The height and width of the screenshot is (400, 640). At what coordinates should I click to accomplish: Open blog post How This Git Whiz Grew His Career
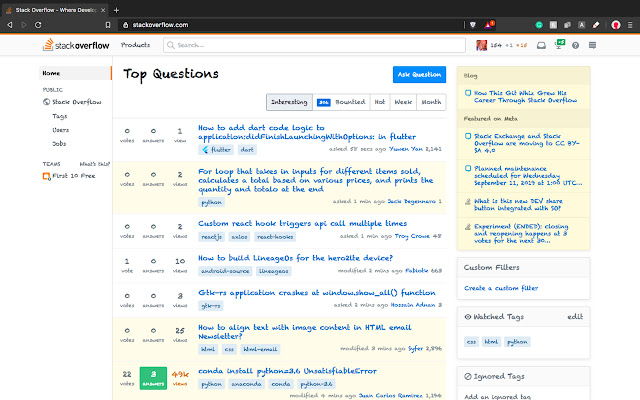pyautogui.click(x=525, y=97)
